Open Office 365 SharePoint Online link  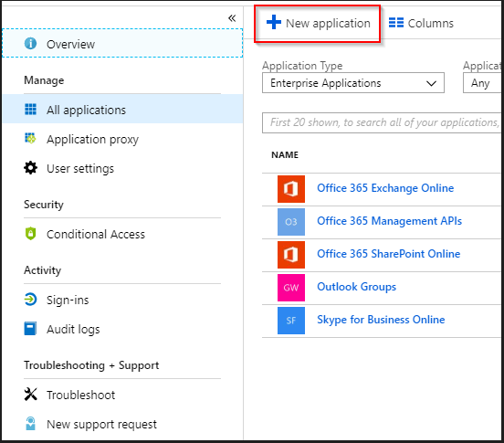coord(388,254)
